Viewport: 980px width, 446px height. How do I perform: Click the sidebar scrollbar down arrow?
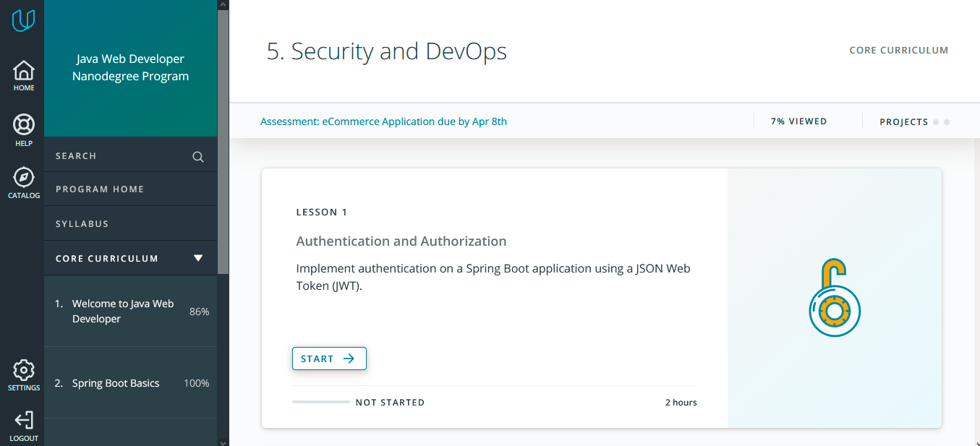pyautogui.click(x=223, y=441)
